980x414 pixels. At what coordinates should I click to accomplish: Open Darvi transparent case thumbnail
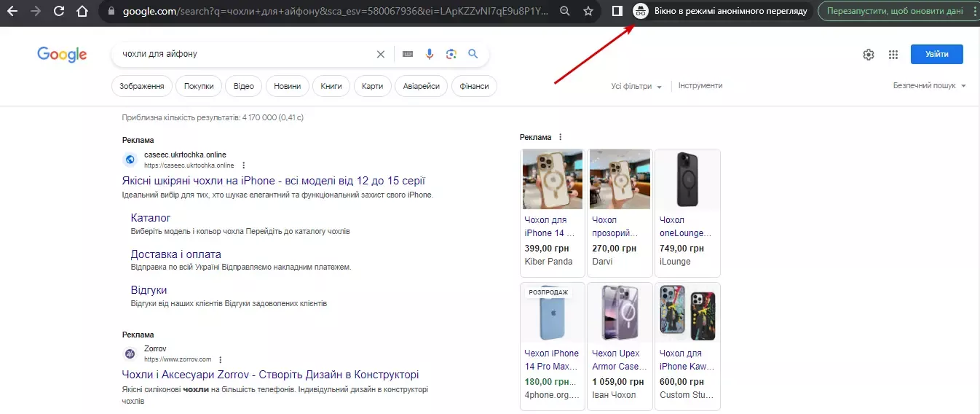[620, 179]
